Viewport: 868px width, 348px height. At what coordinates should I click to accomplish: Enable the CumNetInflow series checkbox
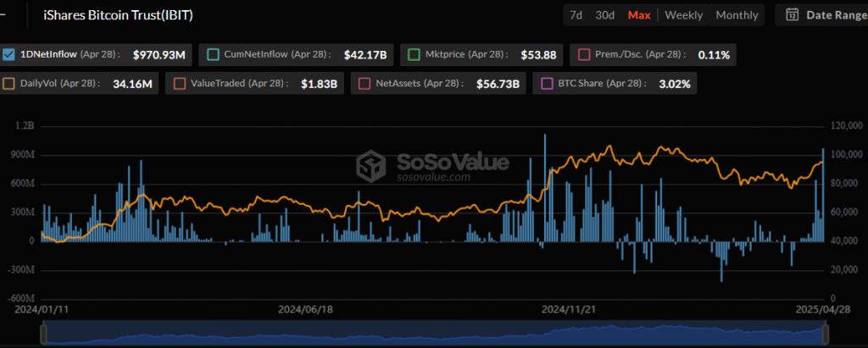(213, 54)
